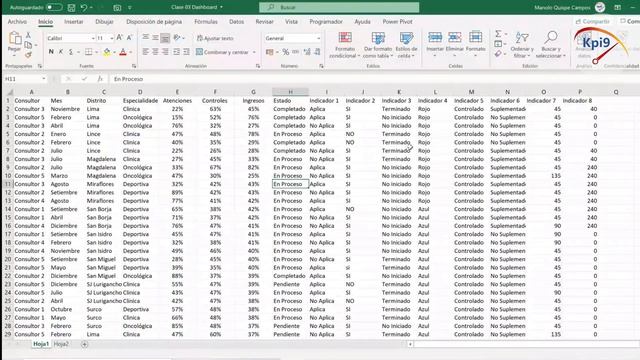Click the camera icon in quick access toolbar
Screen dimensions: 640x360
(x=117, y=7)
